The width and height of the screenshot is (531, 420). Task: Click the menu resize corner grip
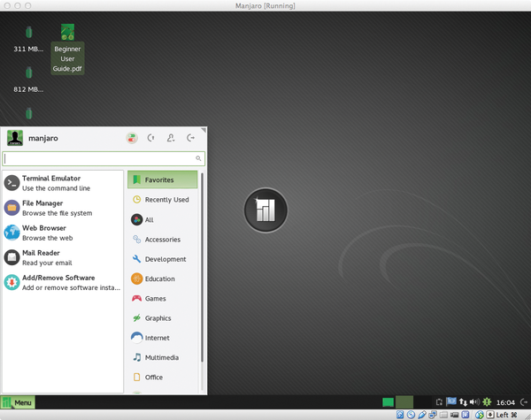point(204,130)
